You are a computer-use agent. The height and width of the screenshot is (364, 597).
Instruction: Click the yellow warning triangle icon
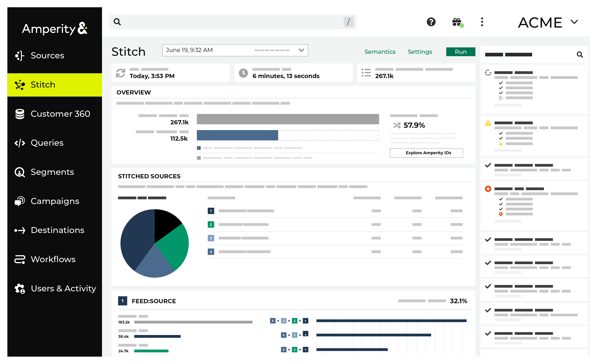click(x=488, y=123)
